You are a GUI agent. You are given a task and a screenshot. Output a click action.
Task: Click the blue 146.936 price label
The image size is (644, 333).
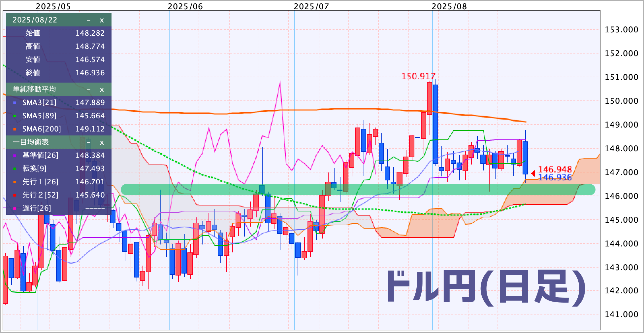pos(555,177)
